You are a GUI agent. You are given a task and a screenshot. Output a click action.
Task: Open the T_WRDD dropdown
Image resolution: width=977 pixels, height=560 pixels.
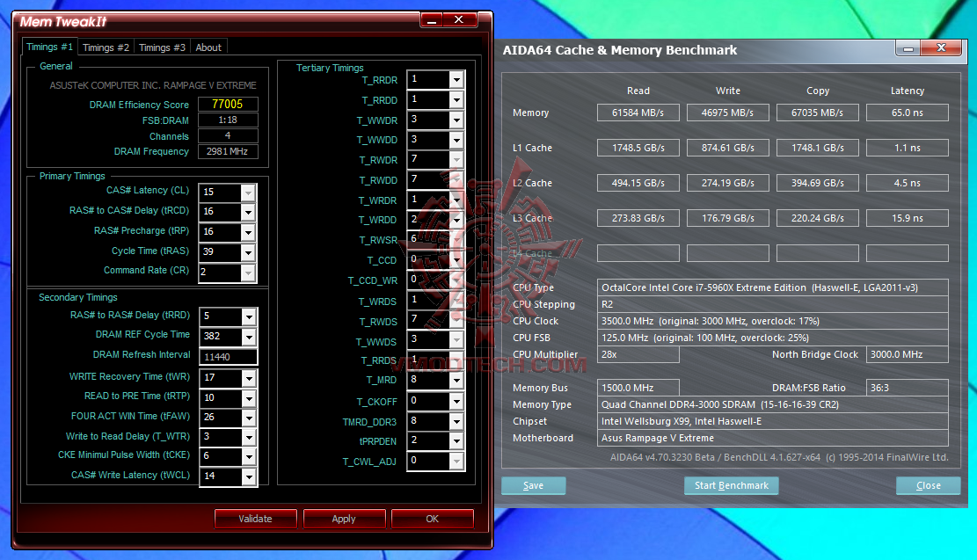click(456, 220)
